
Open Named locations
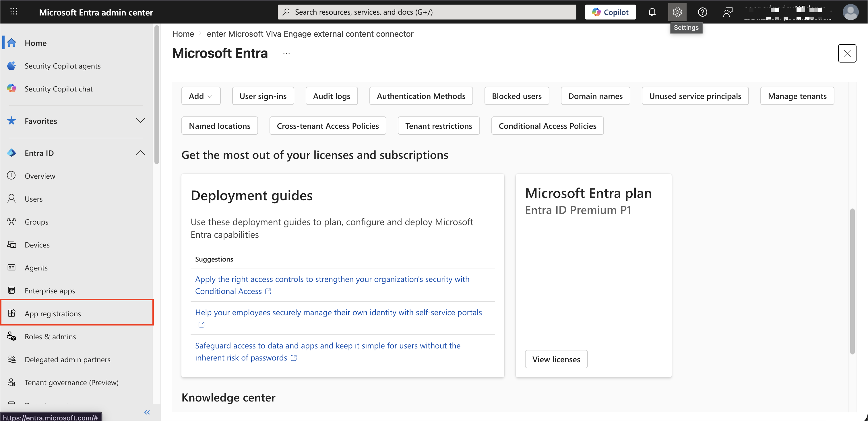pos(219,126)
